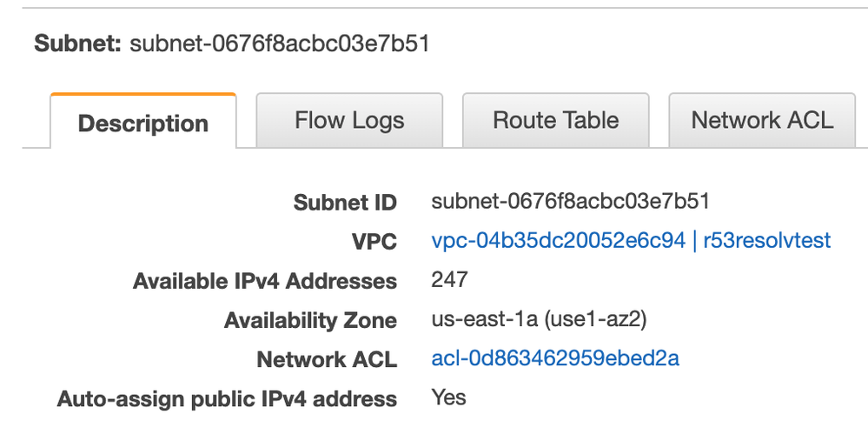The height and width of the screenshot is (434, 868).
Task: Follow the acl-0d863462959ebed2a link
Action: click(555, 358)
